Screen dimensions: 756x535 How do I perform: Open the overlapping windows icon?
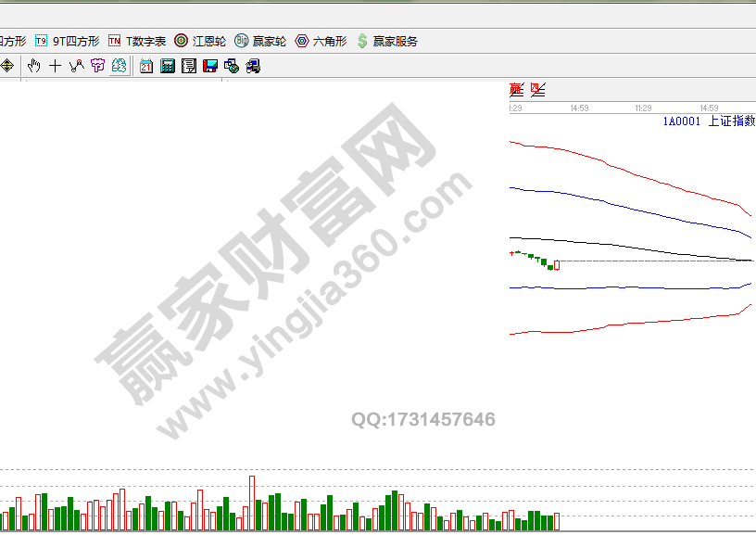pyautogui.click(x=232, y=66)
